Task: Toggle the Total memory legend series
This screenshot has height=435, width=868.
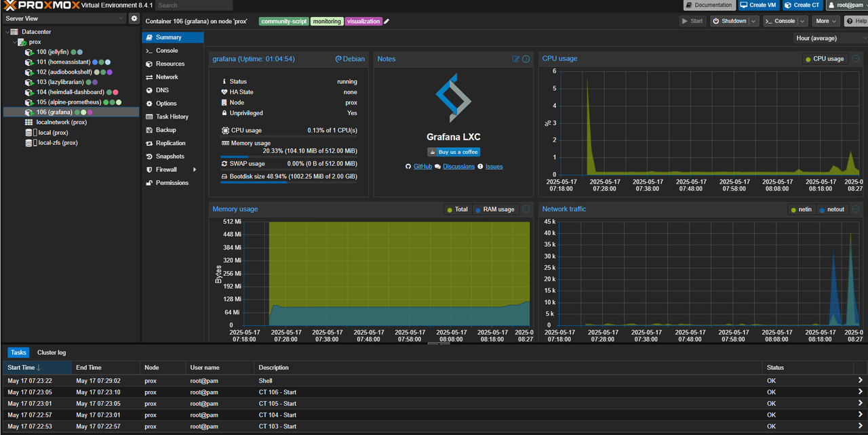Action: [457, 209]
